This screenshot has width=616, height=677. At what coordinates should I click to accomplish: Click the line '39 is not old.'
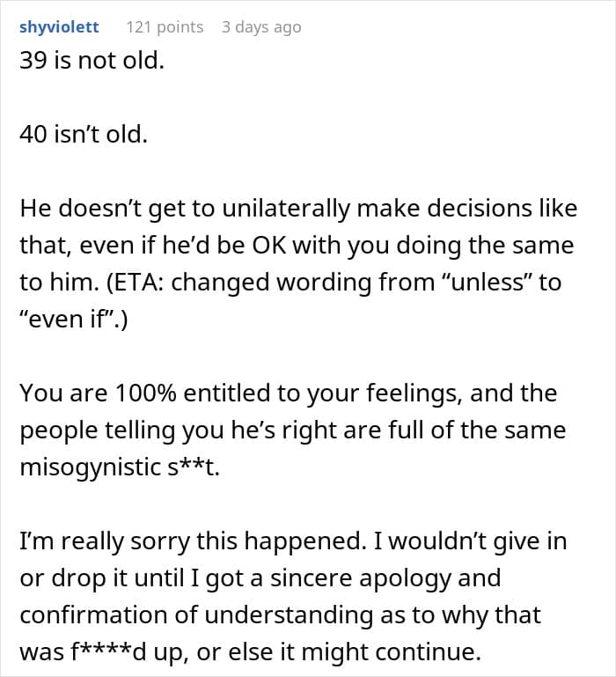92,61
